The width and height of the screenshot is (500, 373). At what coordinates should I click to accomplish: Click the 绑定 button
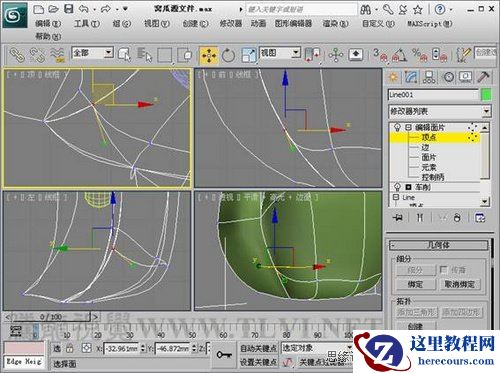[x=416, y=284]
